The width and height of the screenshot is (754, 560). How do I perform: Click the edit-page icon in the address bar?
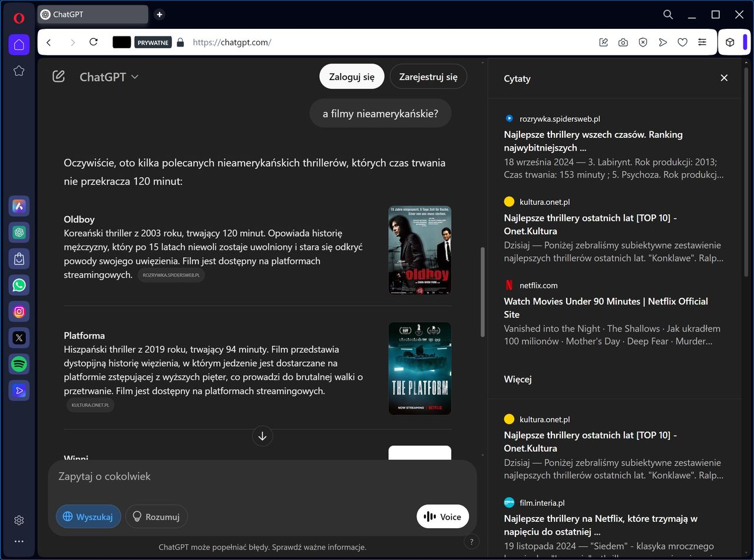(603, 42)
